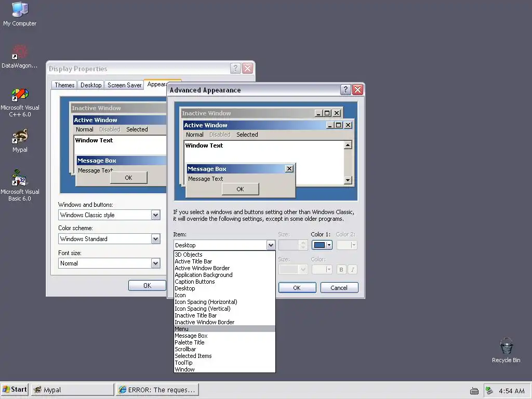Screen dimensions: 532x399
Task: Click the disabled font Color swatch
Action: [322, 270]
